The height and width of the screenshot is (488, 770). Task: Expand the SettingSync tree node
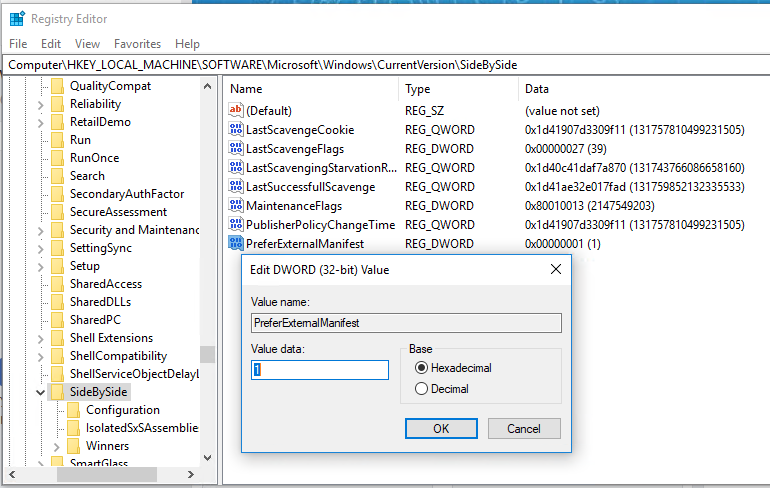41,249
